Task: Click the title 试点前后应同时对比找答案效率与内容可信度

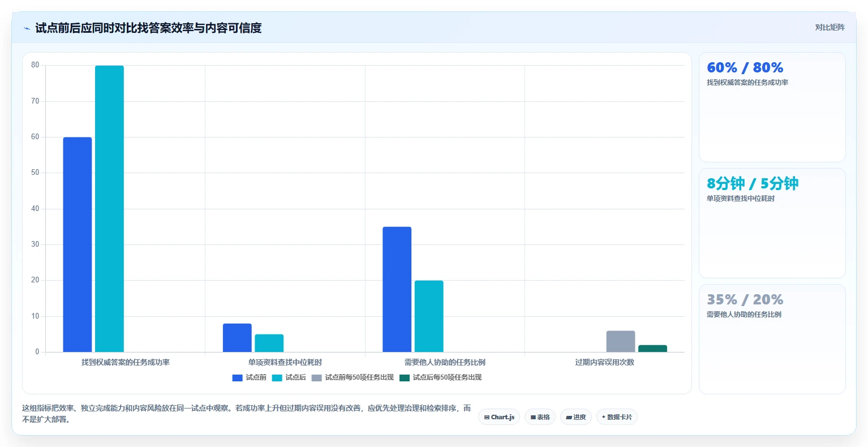Action: tap(148, 28)
